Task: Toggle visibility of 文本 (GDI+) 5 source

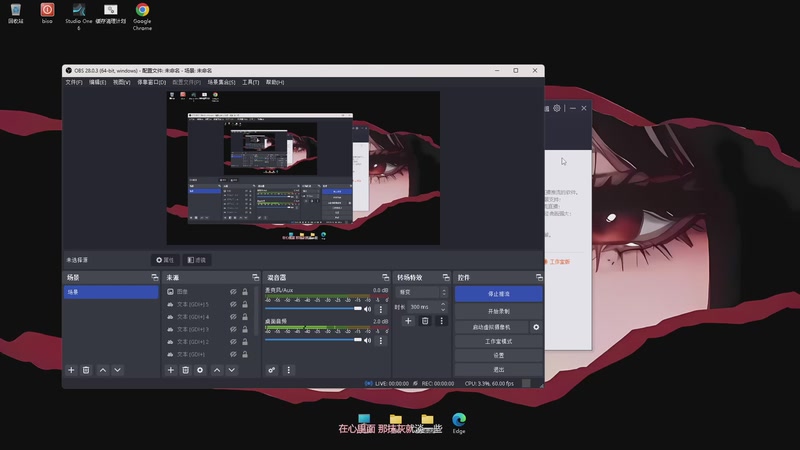Action: click(233, 304)
